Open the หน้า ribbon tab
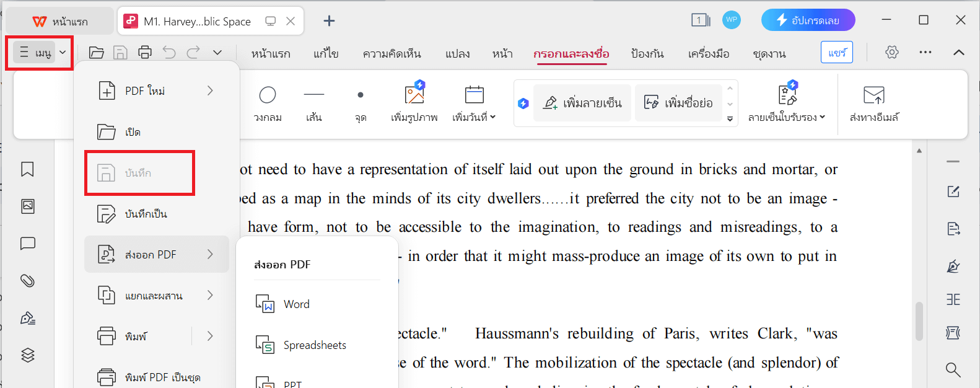The image size is (980, 388). coord(502,54)
